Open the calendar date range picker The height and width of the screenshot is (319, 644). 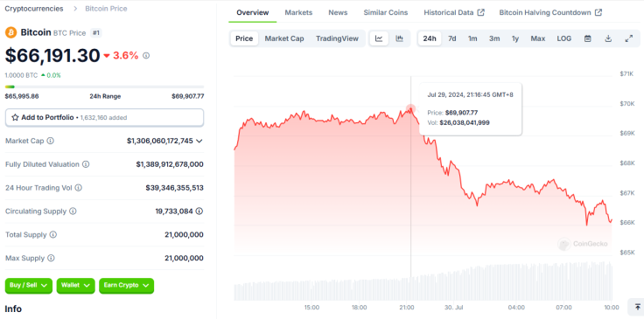pos(588,38)
